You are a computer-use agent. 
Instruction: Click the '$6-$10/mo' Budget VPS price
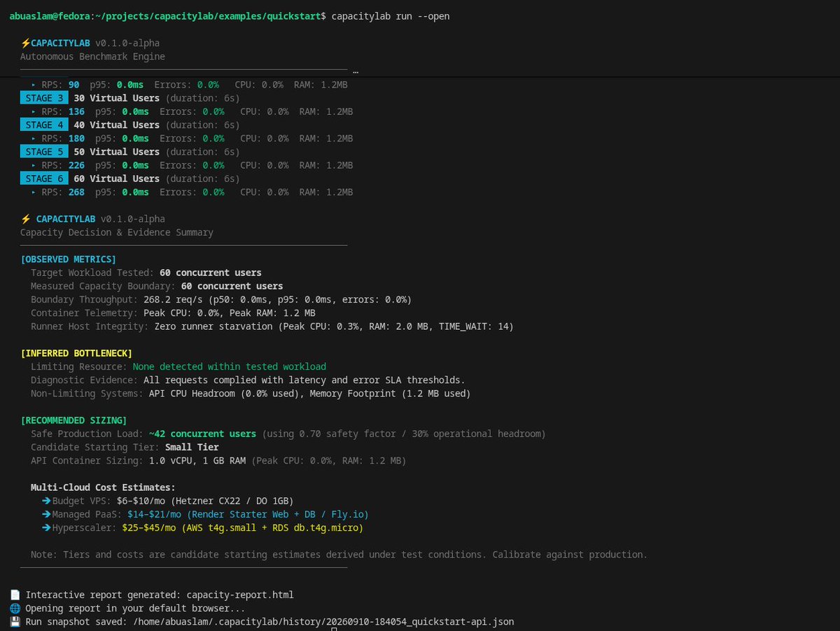click(x=141, y=501)
